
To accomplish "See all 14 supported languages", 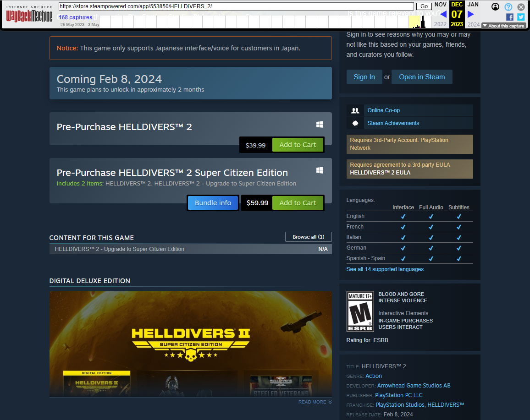I will (x=385, y=269).
